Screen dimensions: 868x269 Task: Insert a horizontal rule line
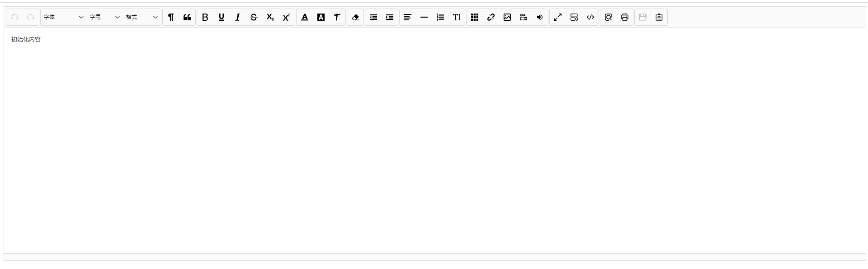click(x=424, y=17)
